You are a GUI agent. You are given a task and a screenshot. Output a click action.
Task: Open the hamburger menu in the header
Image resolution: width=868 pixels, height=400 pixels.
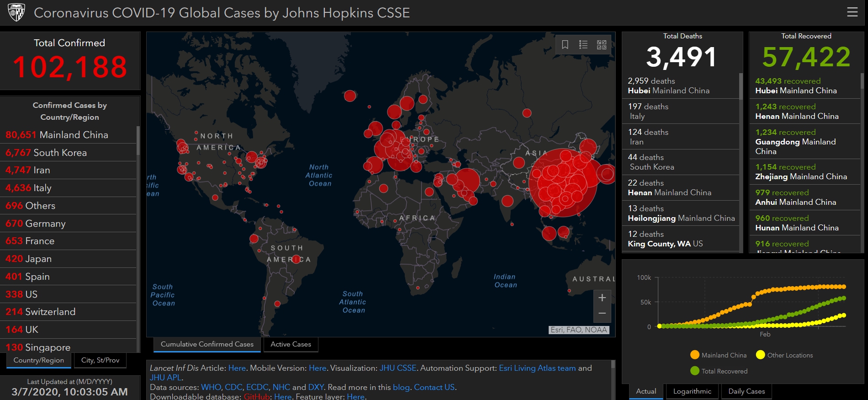pos(852,12)
